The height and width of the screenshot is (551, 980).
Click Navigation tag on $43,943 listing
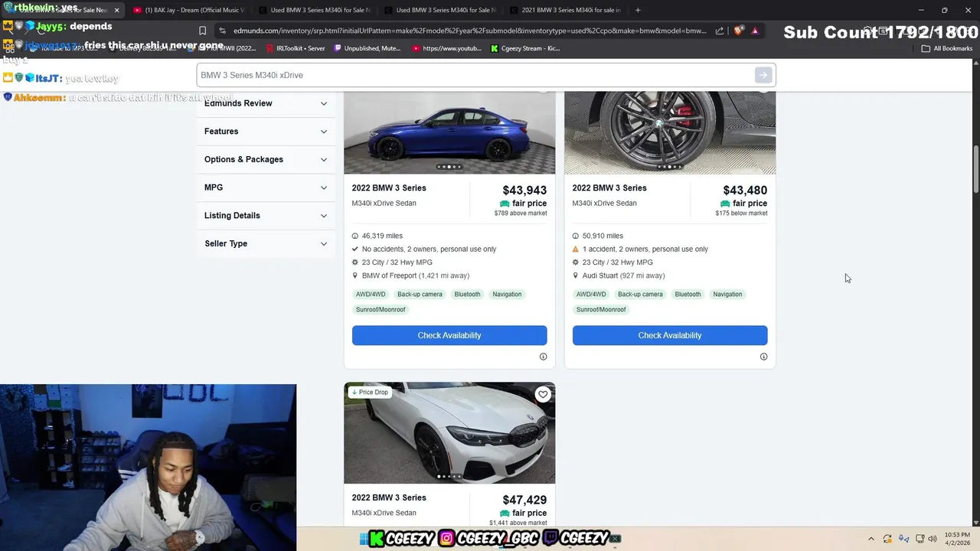[x=507, y=295]
